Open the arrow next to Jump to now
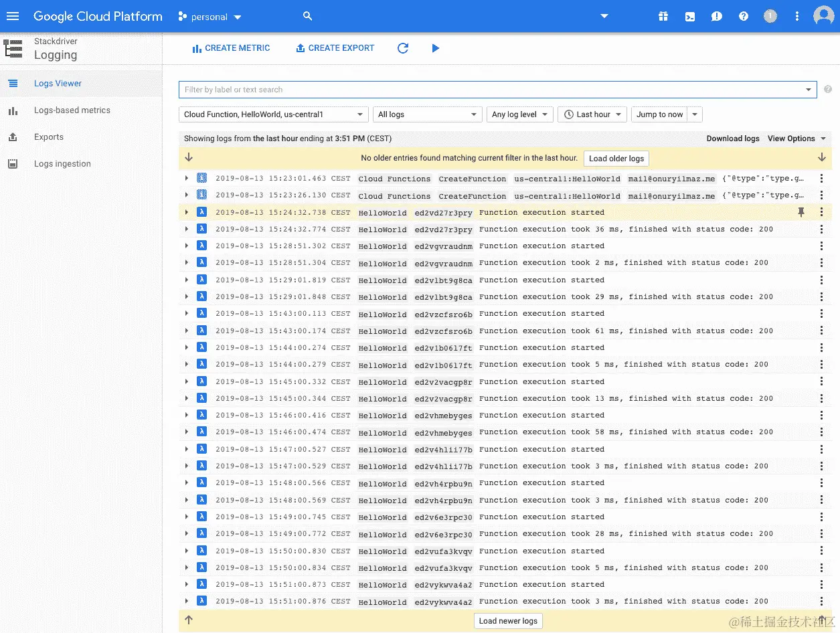The height and width of the screenshot is (633, 840). pos(695,114)
